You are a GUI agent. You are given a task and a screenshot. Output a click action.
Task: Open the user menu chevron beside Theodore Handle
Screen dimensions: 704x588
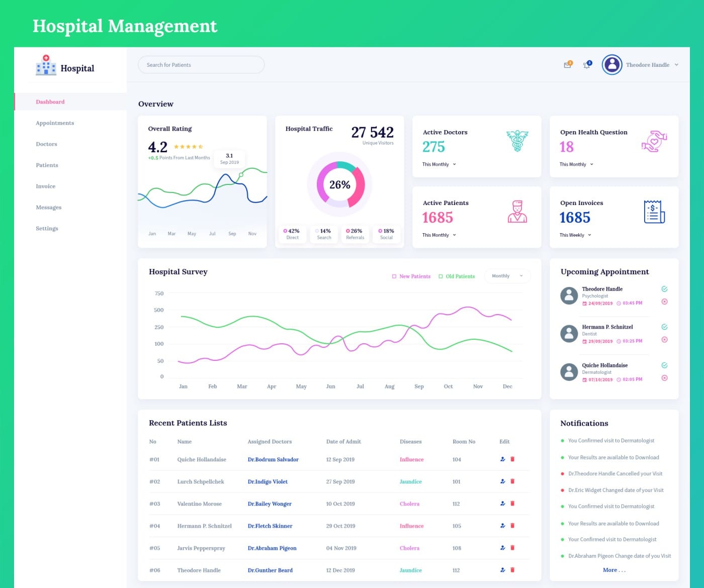[x=676, y=65]
